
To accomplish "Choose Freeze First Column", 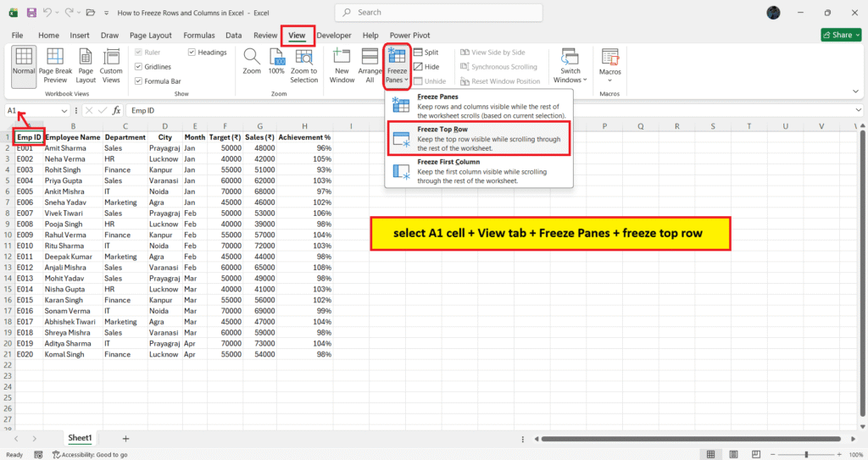I will click(479, 171).
